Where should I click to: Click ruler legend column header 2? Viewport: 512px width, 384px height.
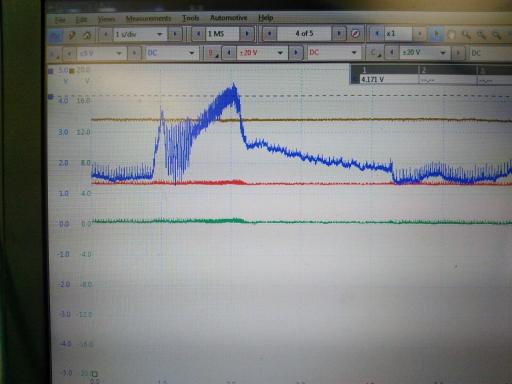click(447, 70)
